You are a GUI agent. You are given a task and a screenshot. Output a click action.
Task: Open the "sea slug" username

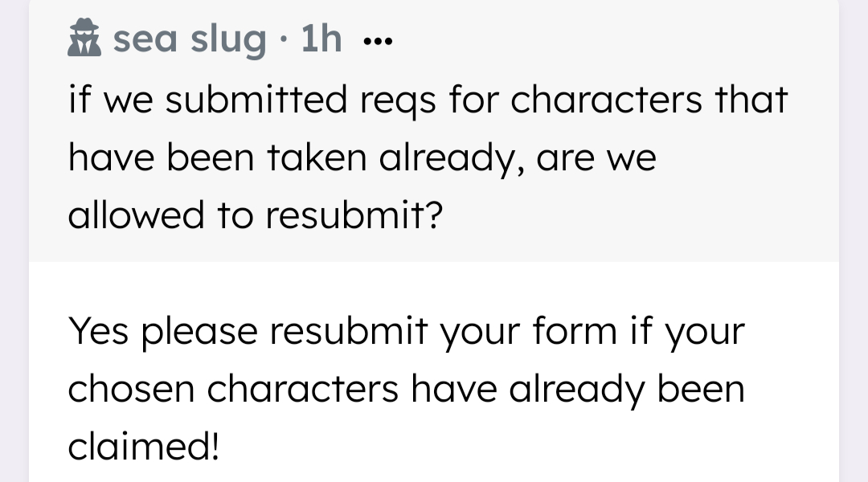[x=190, y=39]
